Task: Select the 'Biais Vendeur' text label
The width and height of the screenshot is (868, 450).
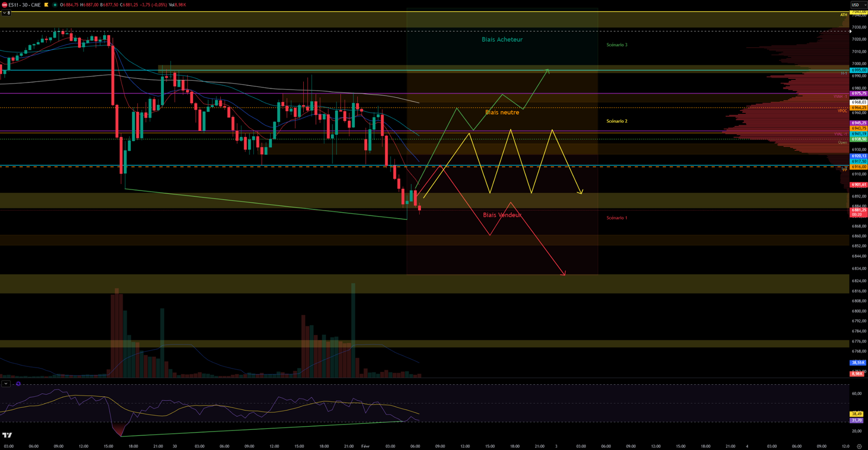Action: click(502, 215)
